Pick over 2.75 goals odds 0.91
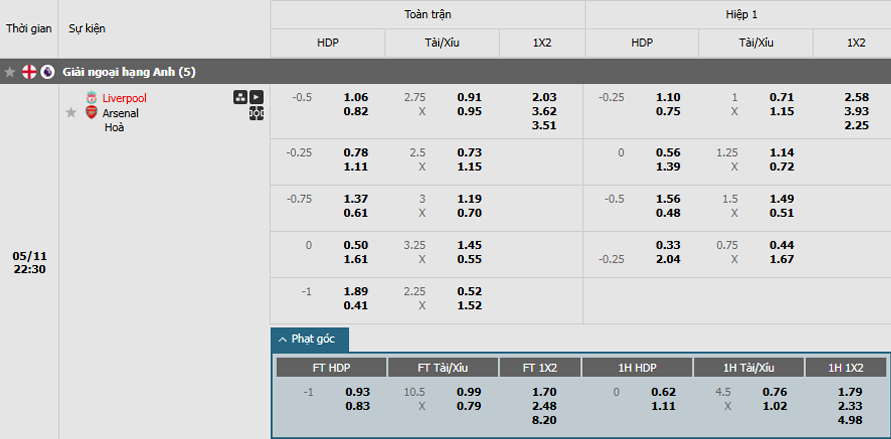 tap(469, 97)
